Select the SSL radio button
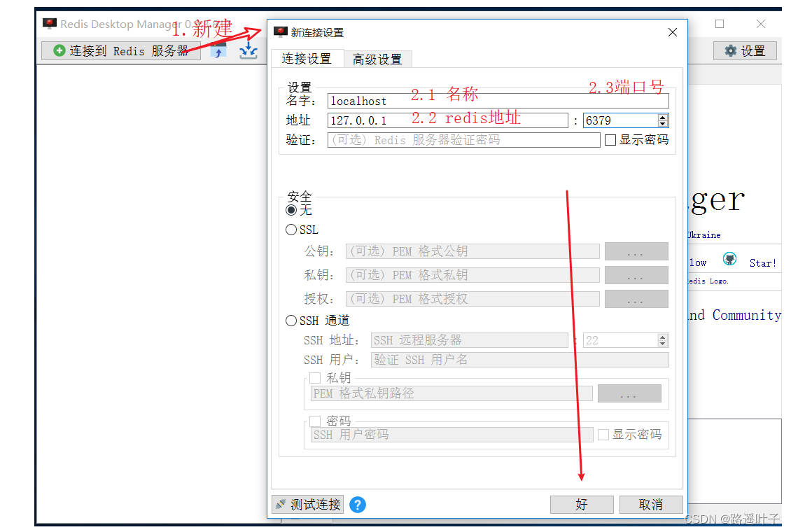Image resolution: width=791 pixels, height=532 pixels. click(x=291, y=230)
